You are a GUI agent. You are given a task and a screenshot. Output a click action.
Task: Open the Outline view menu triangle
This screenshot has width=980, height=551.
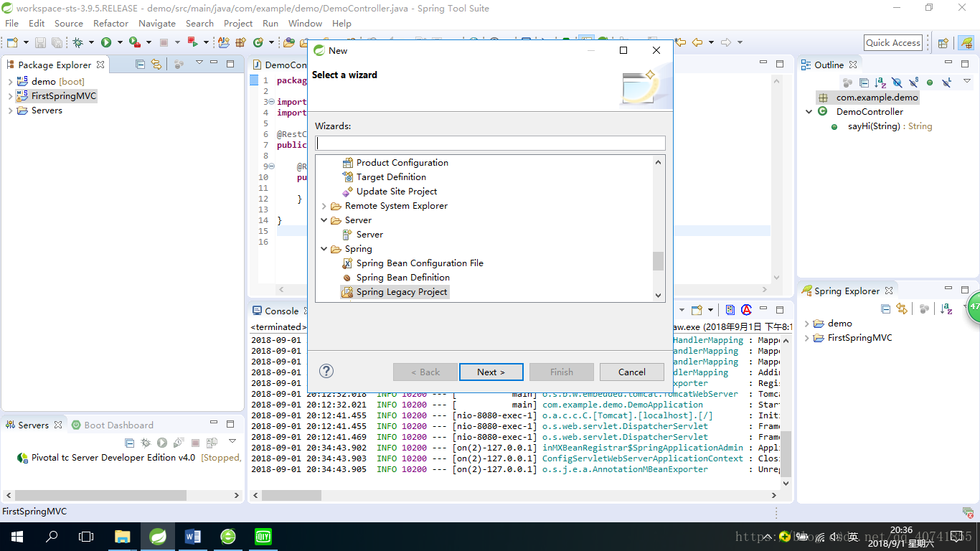coord(967,81)
